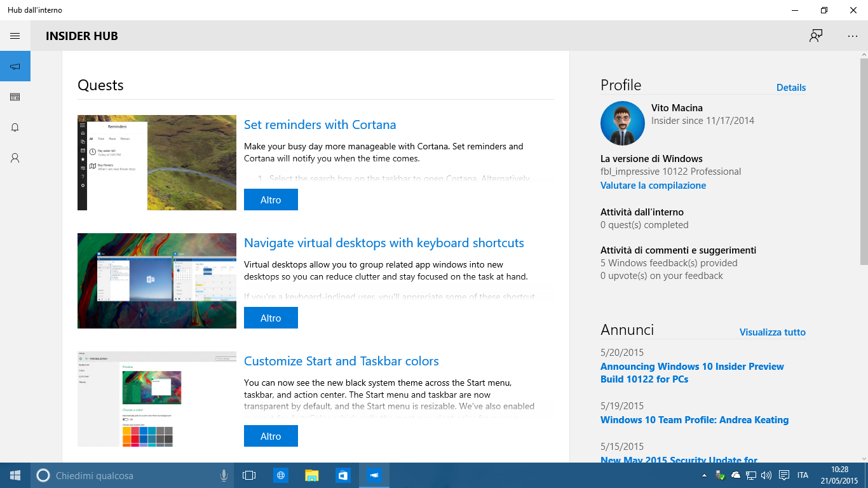Screen dimensions: 868x488
Task: Click the 5/19/2015 announcement date
Action: tap(622, 406)
